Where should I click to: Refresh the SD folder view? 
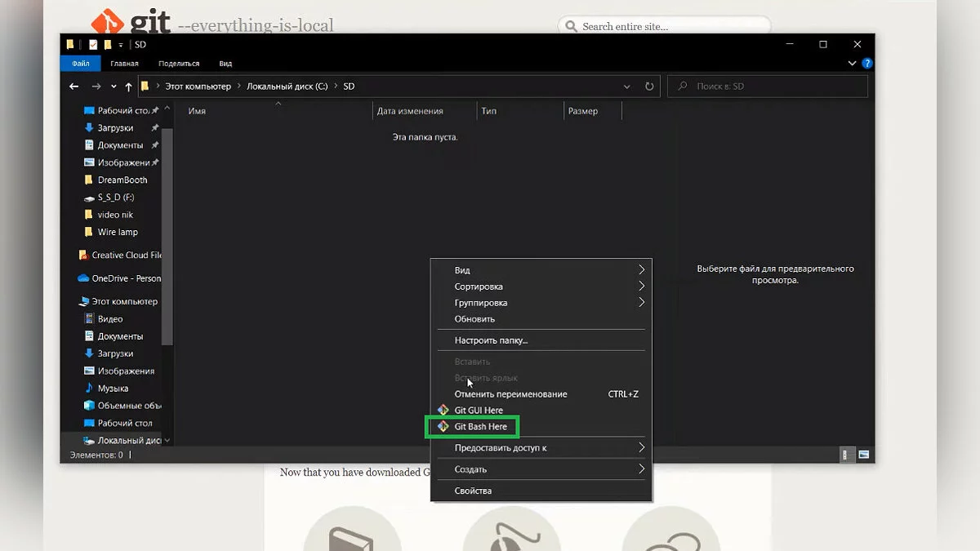pyautogui.click(x=649, y=87)
